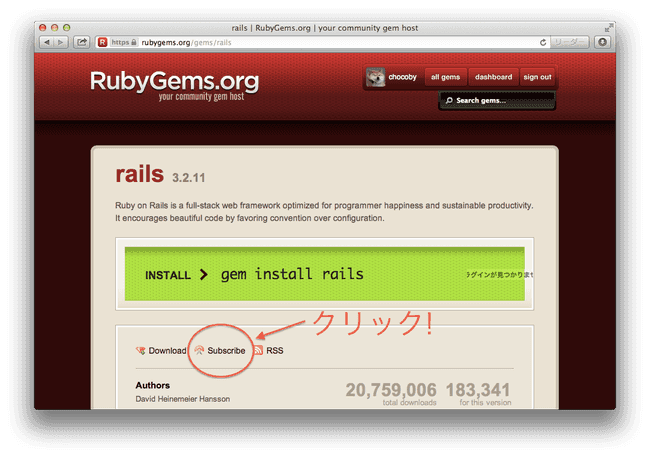The image size is (650, 457).
Task: Go forward with browser forward arrow
Action: [61, 43]
